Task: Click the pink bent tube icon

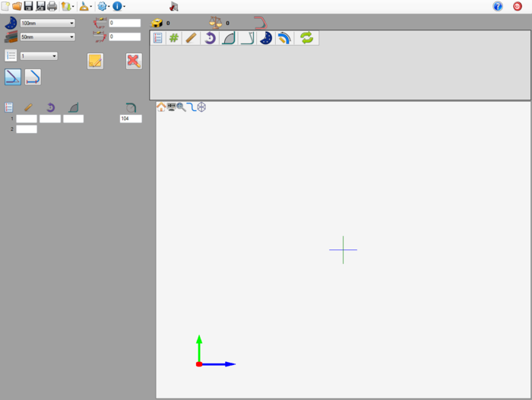Action: pos(261,23)
